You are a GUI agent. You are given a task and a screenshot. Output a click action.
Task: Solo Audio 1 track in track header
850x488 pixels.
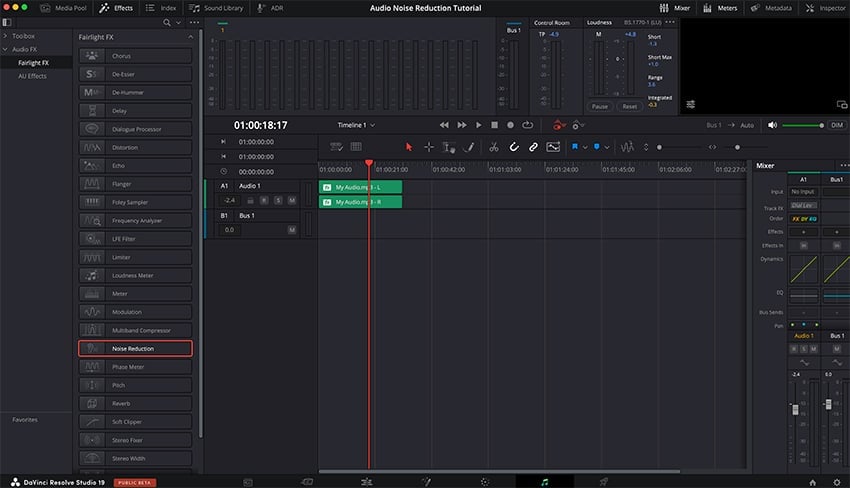click(278, 201)
